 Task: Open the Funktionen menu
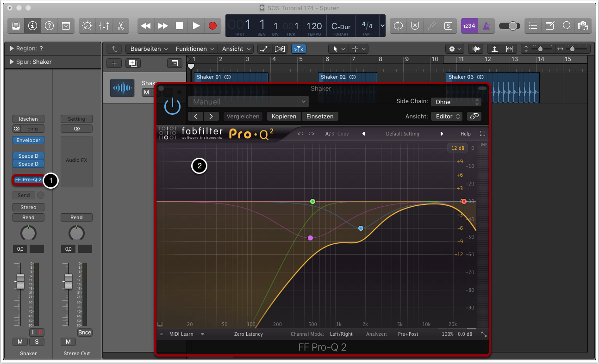tap(195, 49)
